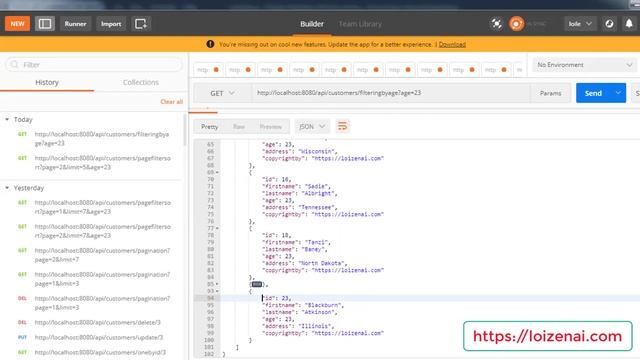Click the "address": "Illinois" line
Image resolution: width=640 pixels, height=360 pixels.
(x=298, y=326)
